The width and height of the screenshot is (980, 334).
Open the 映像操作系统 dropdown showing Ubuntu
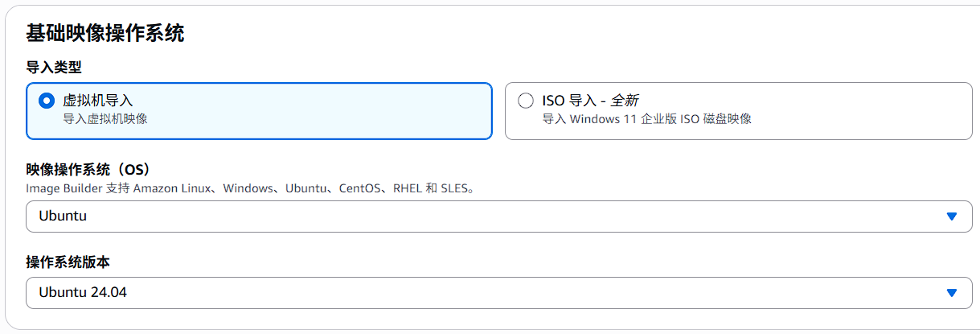tap(482, 216)
